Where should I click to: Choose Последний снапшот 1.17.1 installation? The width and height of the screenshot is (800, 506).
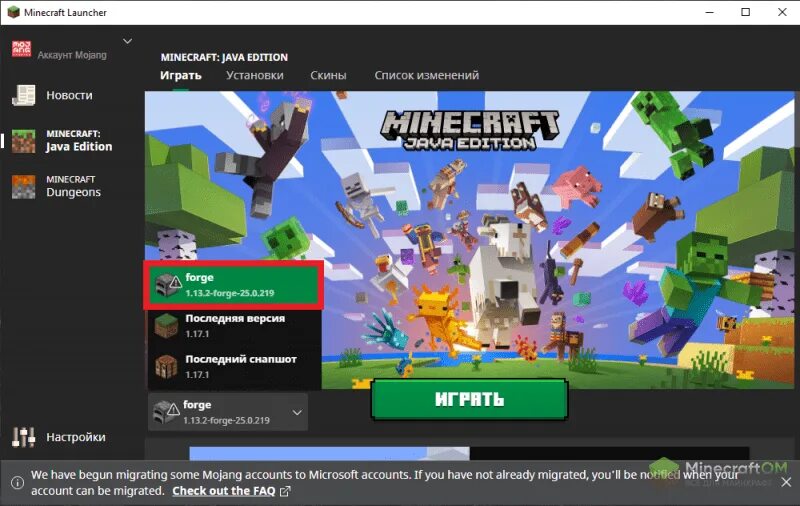pos(234,366)
